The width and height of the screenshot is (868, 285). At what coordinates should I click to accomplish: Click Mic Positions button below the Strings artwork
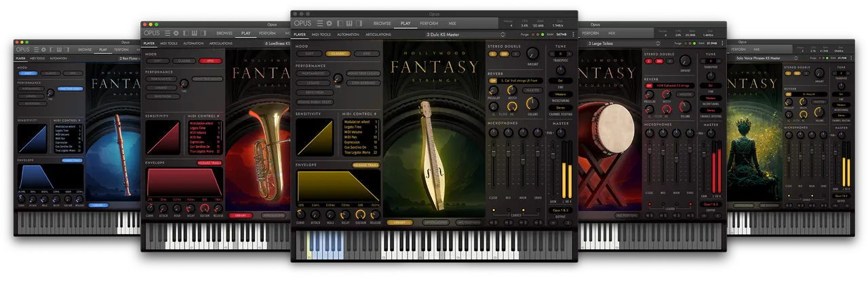pyautogui.click(x=469, y=223)
